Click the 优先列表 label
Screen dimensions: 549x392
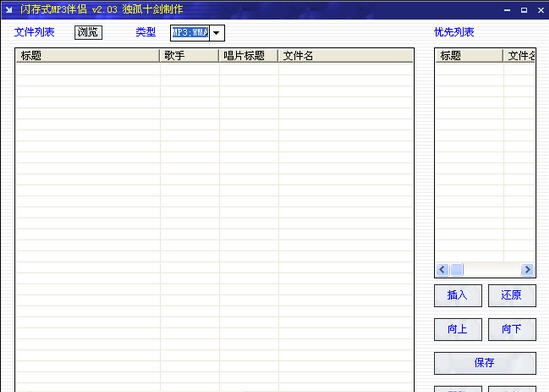click(x=454, y=32)
